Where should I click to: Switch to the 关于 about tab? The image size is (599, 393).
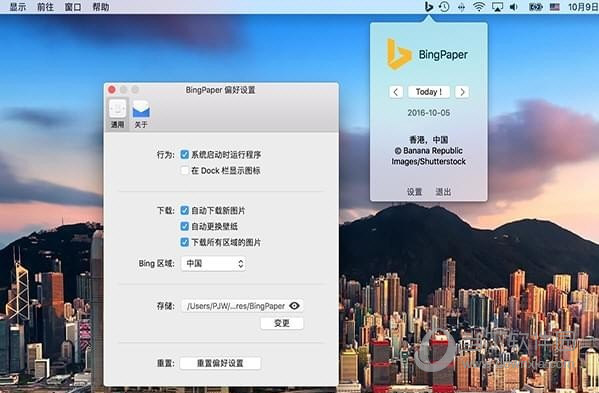pos(141,114)
